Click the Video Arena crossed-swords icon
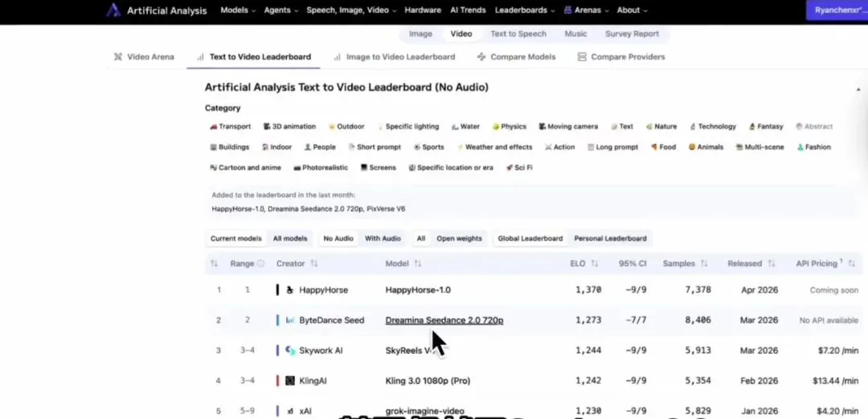This screenshot has height=419, width=868. 118,56
